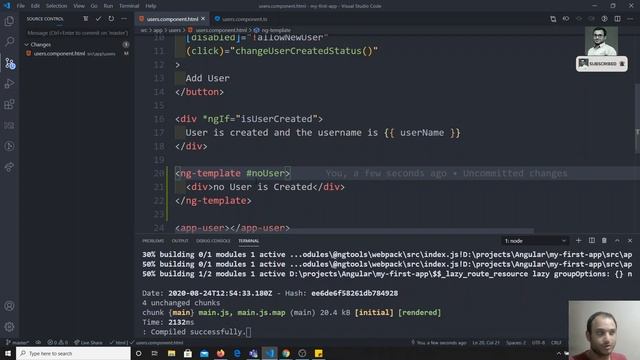Open editor more actions ellipsis
This screenshot has width=640, height=360.
tap(630, 19)
